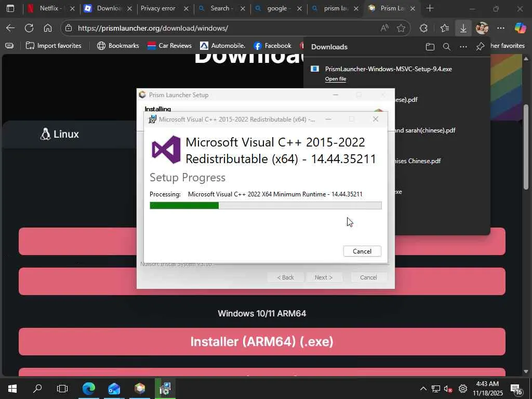View site information lock icon
532x399 pixels.
pos(69,28)
